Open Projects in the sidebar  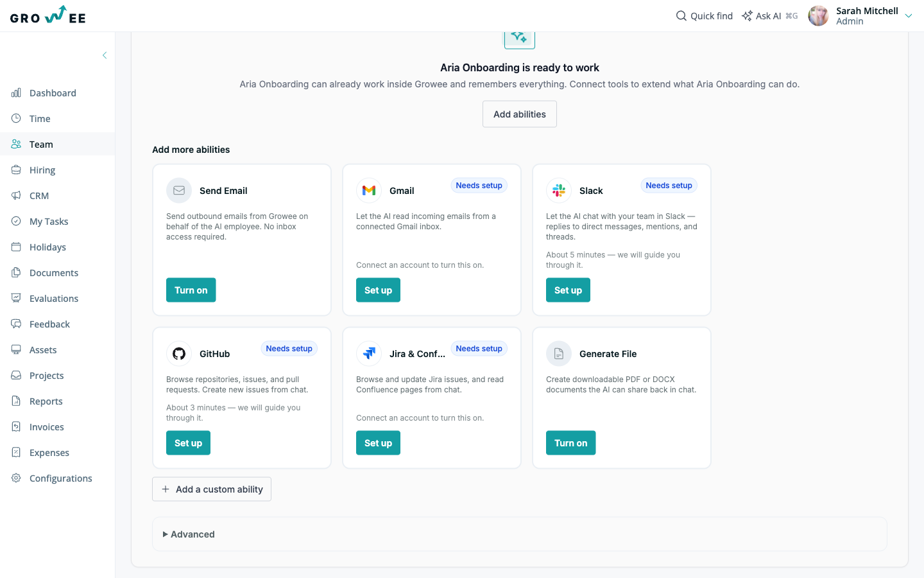click(x=57, y=375)
